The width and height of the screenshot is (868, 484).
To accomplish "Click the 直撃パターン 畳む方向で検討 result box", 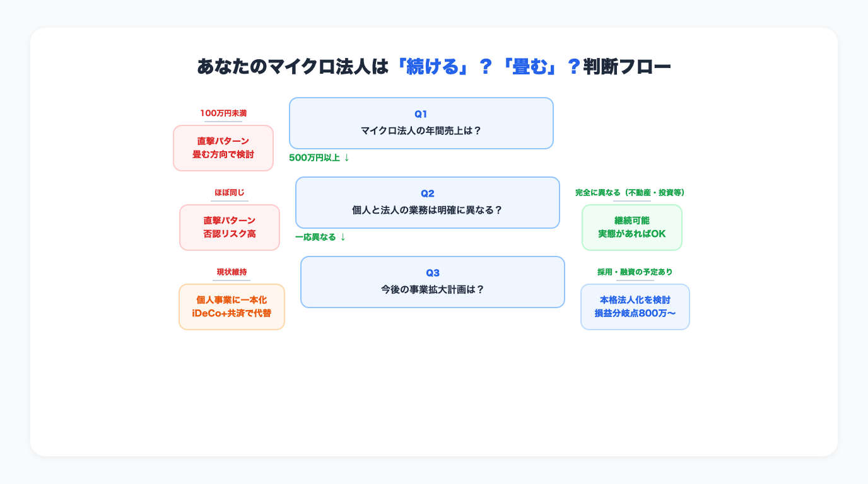I will pos(223,147).
